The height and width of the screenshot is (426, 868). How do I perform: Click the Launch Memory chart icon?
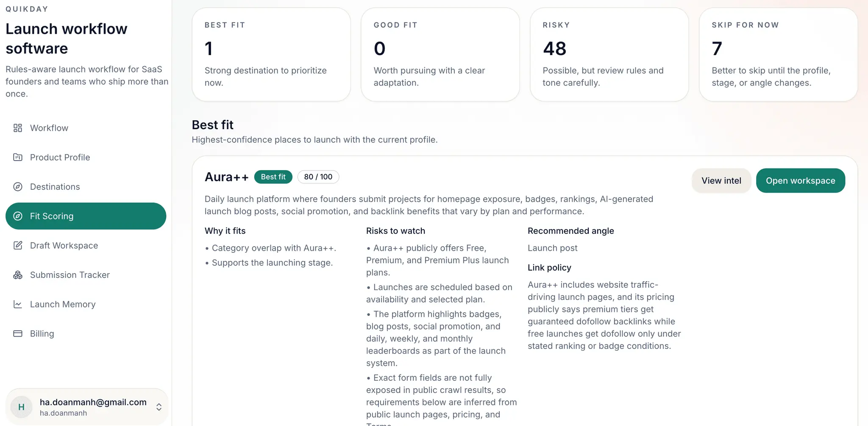click(x=18, y=304)
